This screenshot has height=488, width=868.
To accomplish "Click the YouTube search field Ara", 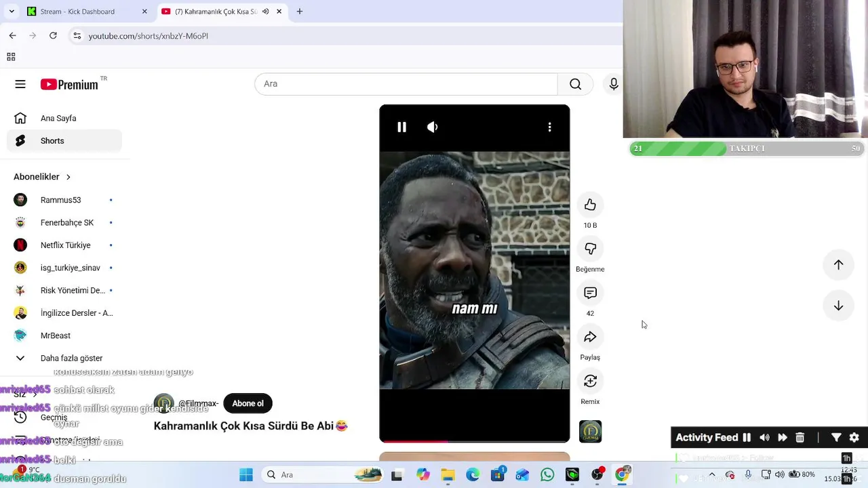I will pyautogui.click(x=406, y=84).
